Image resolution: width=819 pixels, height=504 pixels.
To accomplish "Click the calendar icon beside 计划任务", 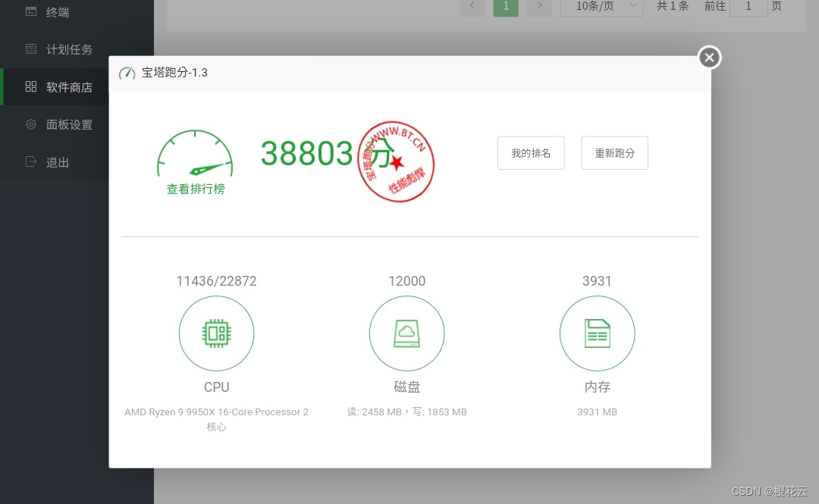I will click(31, 49).
